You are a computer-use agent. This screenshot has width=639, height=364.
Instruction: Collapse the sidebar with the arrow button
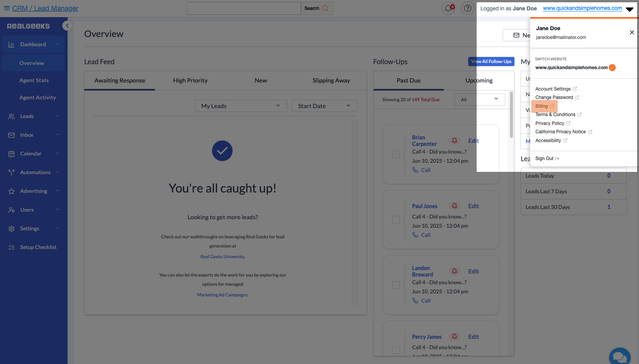(x=67, y=26)
